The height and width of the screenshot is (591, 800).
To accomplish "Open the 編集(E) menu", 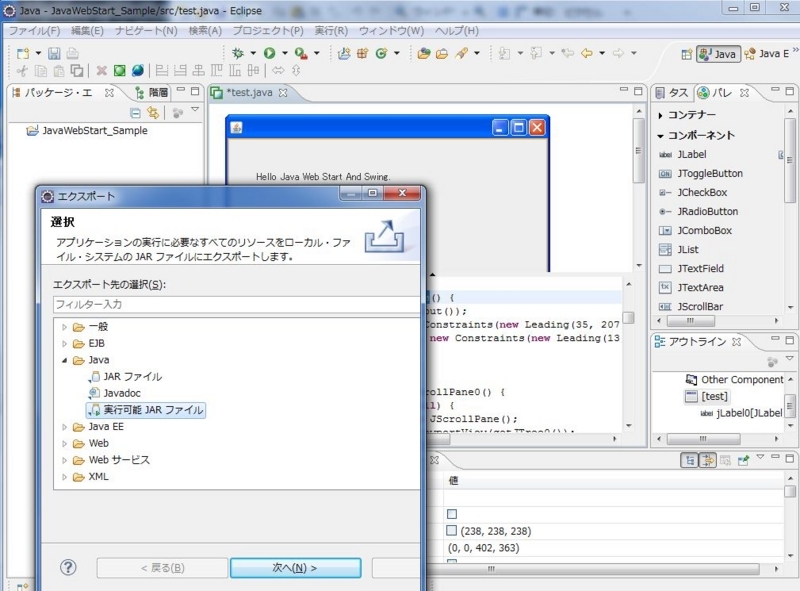I will (x=87, y=31).
